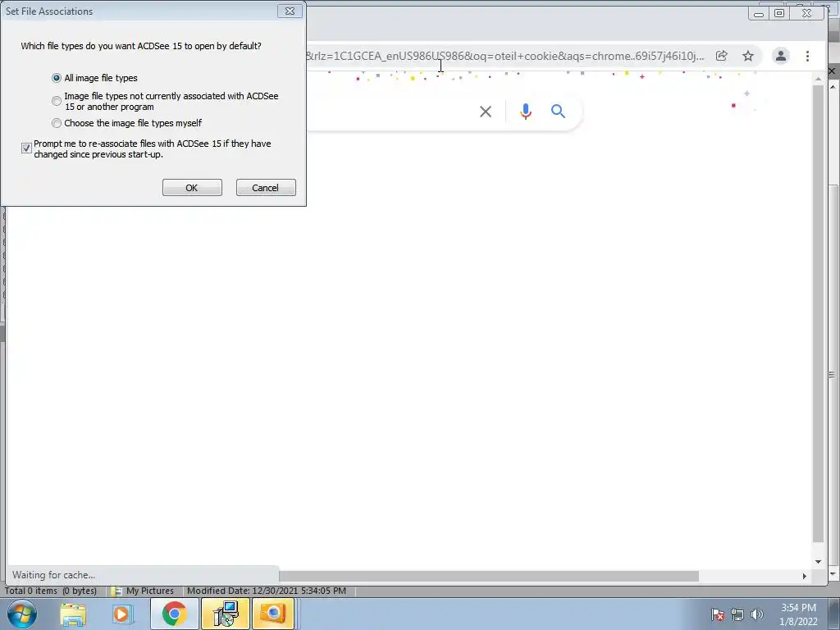The image size is (840, 630).
Task: Open the clock showing 3:54 PM
Action: 798,614
